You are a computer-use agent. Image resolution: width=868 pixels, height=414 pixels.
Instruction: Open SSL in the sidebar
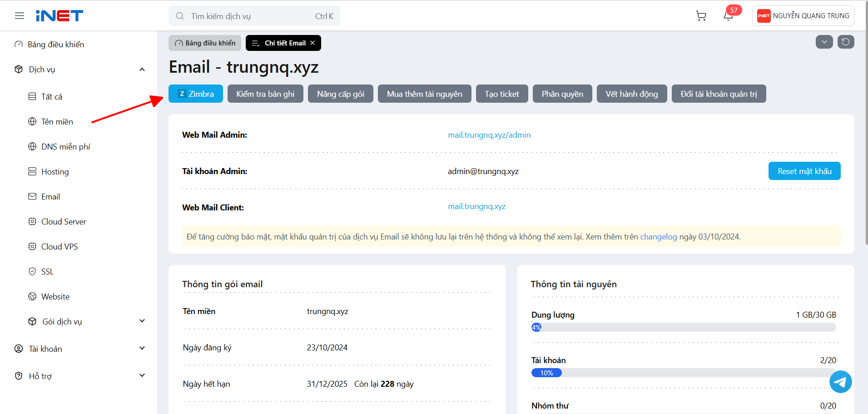[47, 271]
